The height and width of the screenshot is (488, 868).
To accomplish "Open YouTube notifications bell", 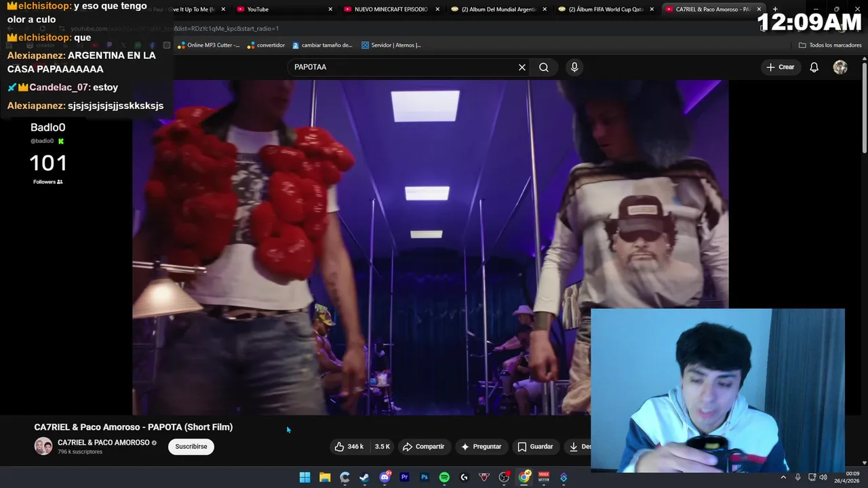I will pyautogui.click(x=814, y=67).
